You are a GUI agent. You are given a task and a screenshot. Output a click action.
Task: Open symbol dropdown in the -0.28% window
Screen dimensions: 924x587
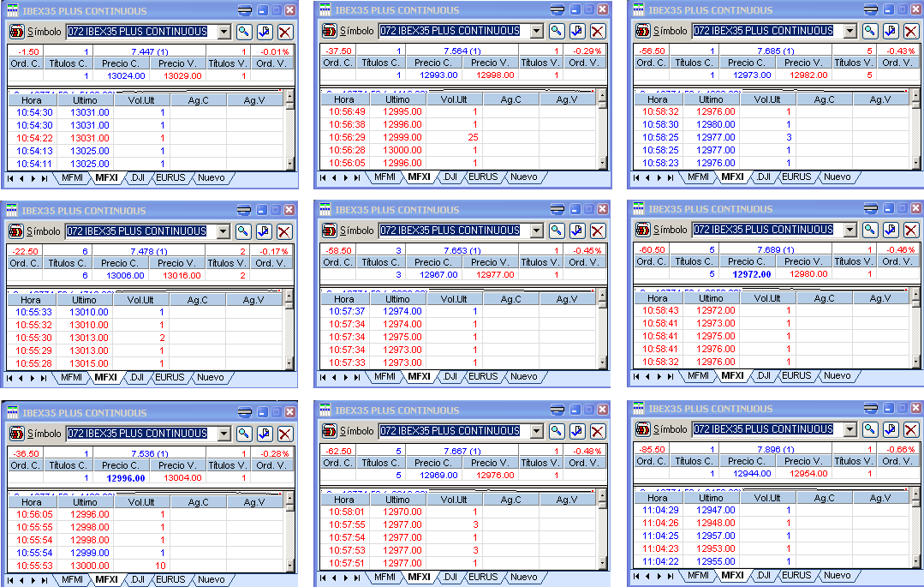(224, 434)
